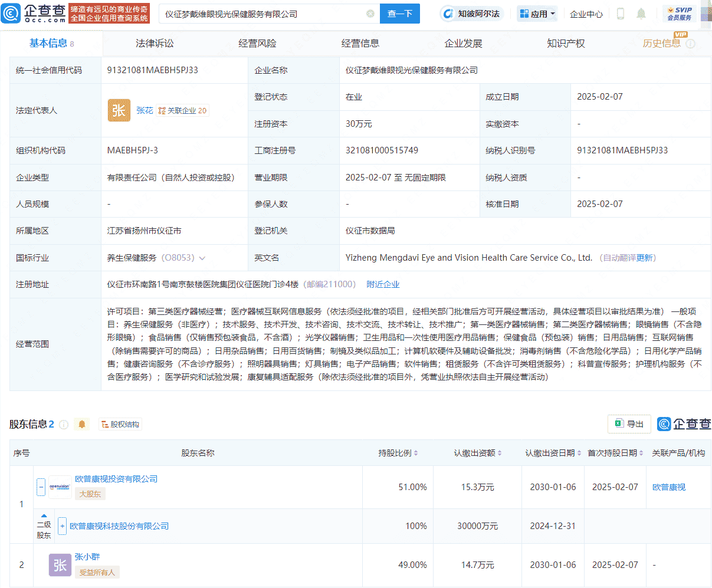Expand 欧普康视科技股份有限公司 shareholder entry

pyautogui.click(x=62, y=525)
